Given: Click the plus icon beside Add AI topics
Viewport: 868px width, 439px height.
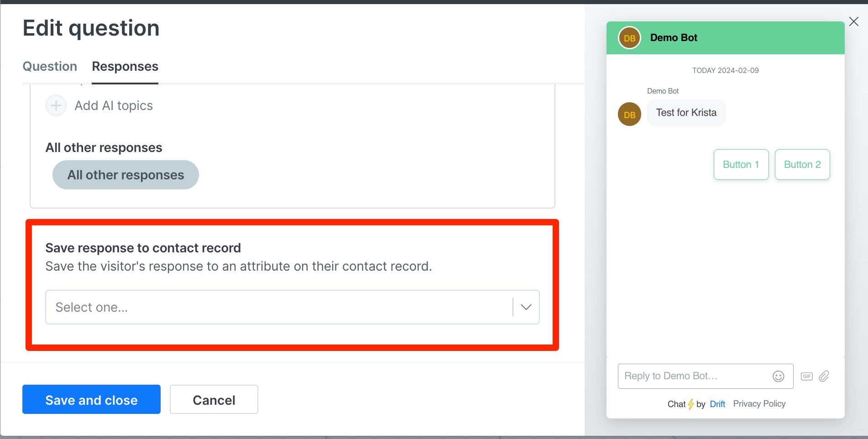Looking at the screenshot, I should [x=56, y=105].
